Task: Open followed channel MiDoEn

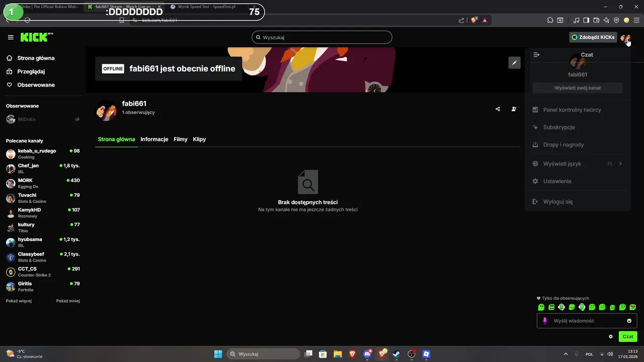Action: (43, 120)
